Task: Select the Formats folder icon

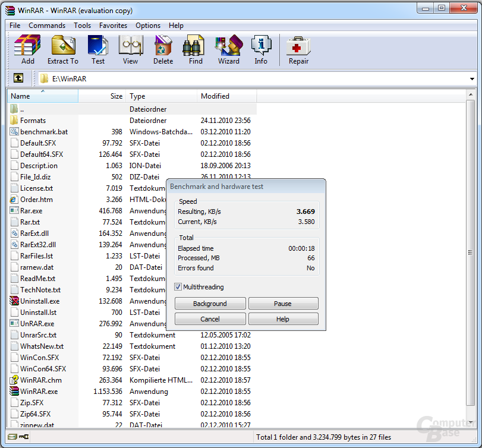Action: pos(14,120)
